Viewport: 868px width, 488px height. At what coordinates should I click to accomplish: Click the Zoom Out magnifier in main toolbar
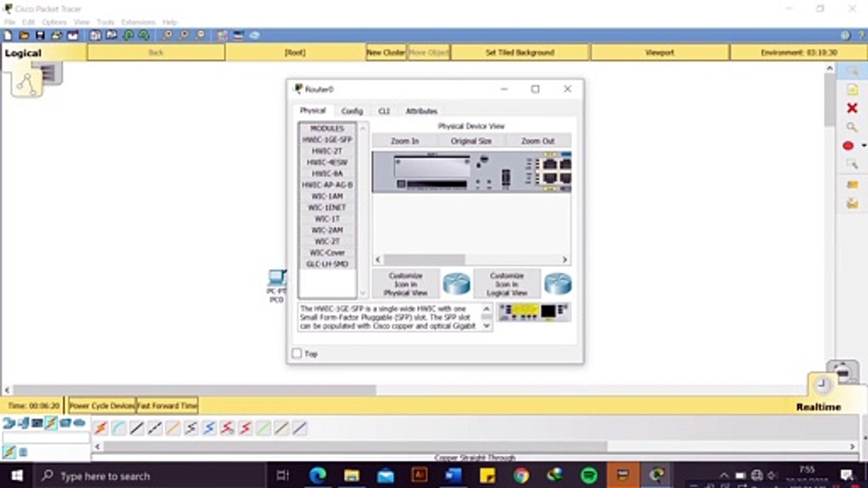(x=200, y=35)
